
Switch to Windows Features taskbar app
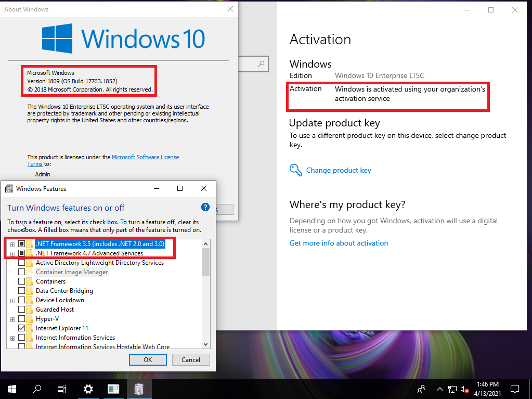pos(139,389)
